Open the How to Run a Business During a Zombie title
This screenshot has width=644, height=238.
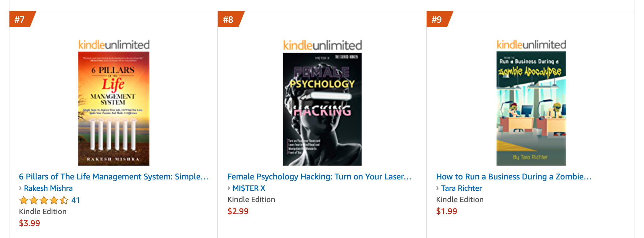tap(514, 177)
